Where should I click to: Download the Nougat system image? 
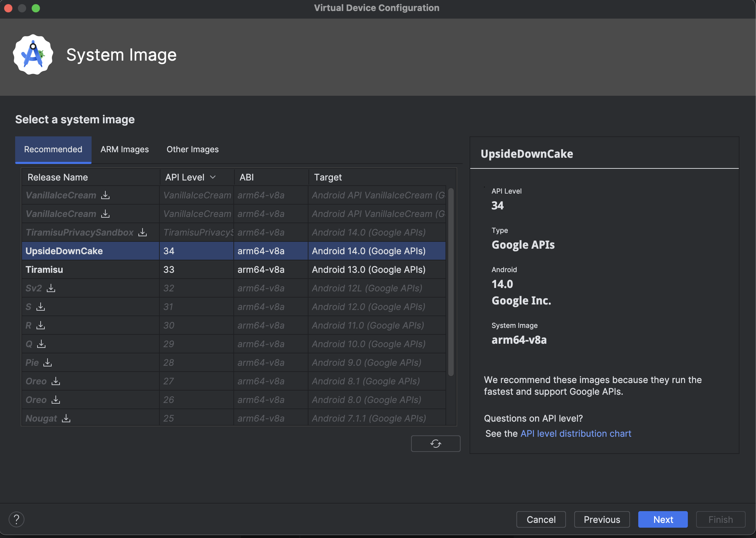(x=66, y=418)
